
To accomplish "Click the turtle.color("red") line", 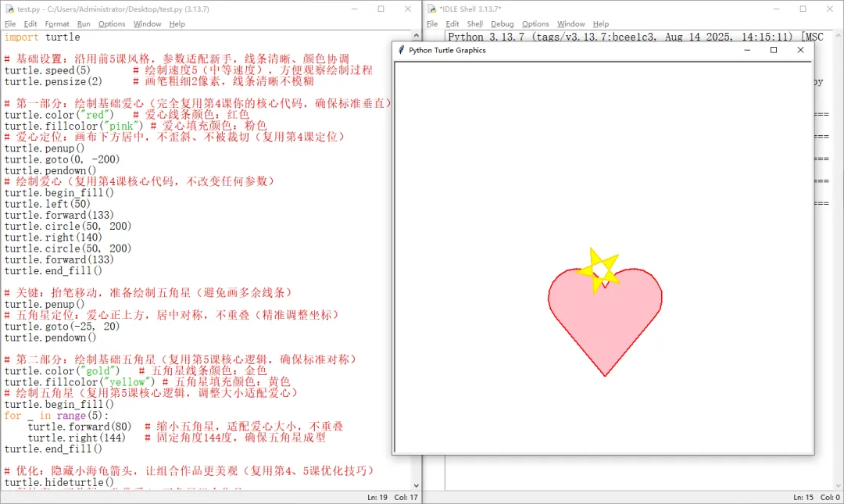I will (x=59, y=115).
